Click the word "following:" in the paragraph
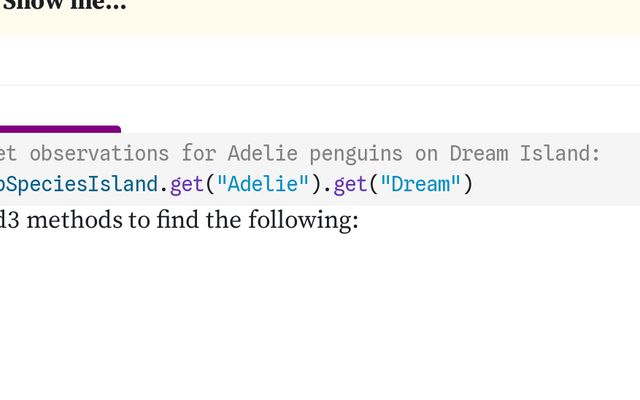Image resolution: width=640 pixels, height=400 pixels. pos(307,220)
